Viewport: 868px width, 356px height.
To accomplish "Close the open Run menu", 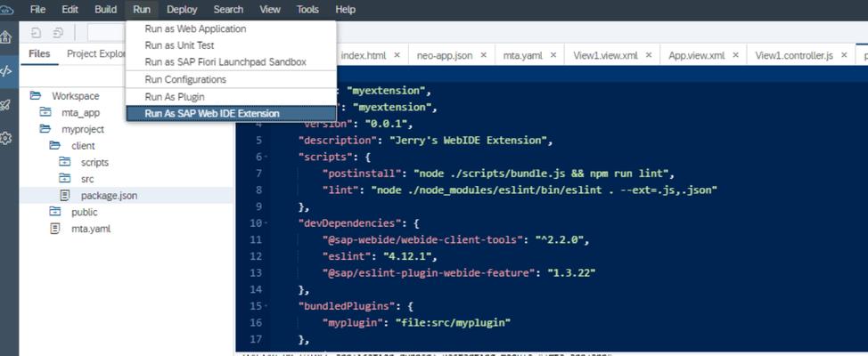I will [142, 10].
